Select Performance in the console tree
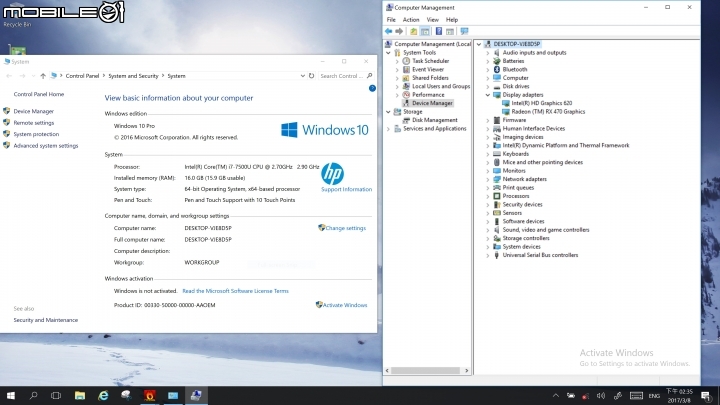This screenshot has height=405, width=720. 428,95
